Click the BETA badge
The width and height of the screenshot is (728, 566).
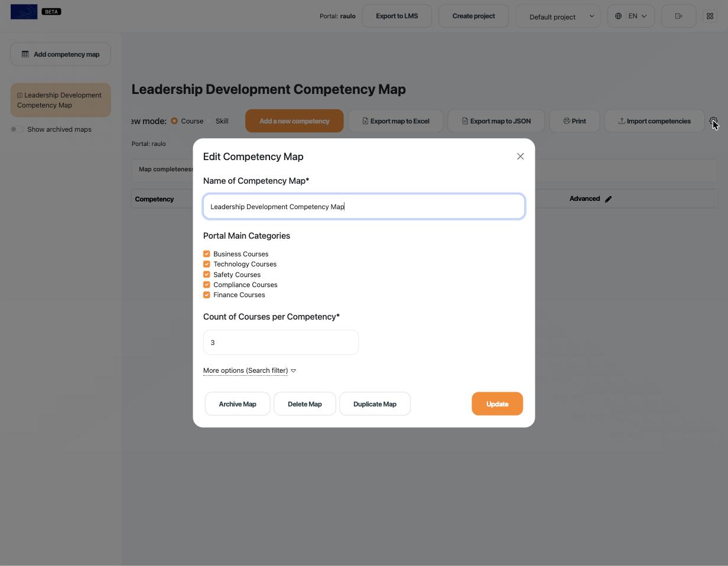click(x=51, y=11)
